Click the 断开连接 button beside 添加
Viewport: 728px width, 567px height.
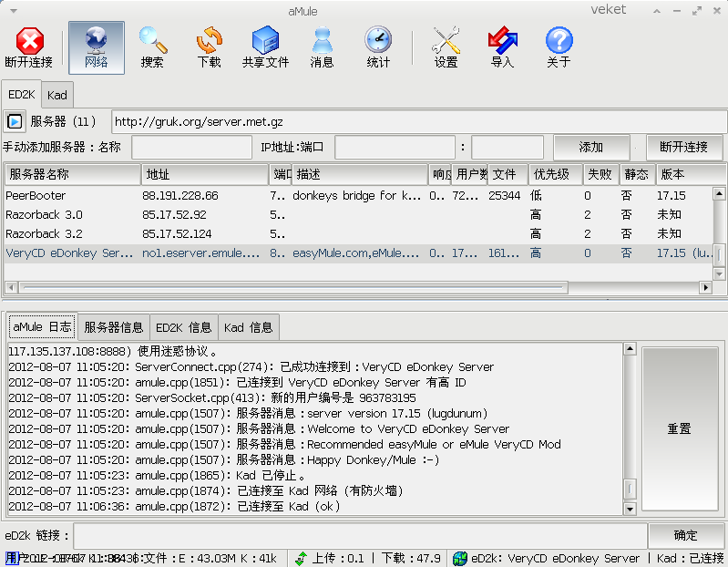coord(684,147)
